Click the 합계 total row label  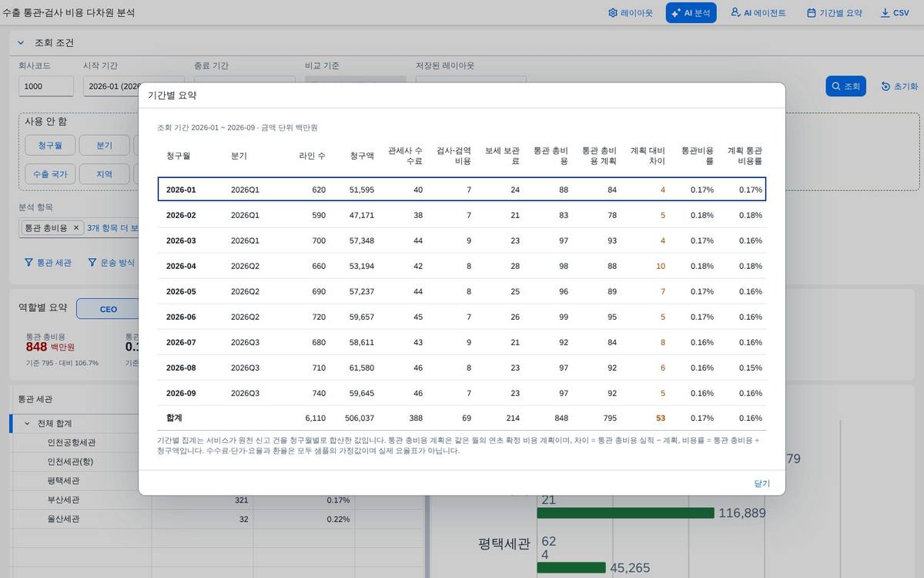(x=174, y=418)
